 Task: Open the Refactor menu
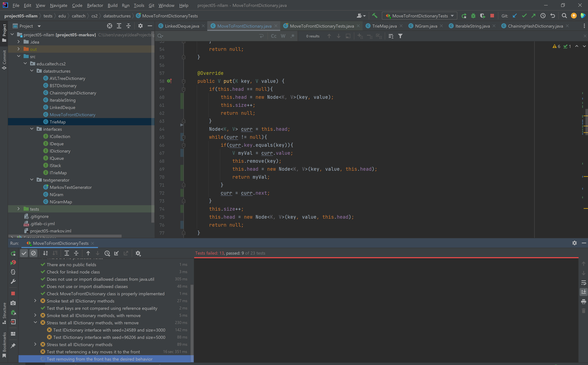(95, 5)
